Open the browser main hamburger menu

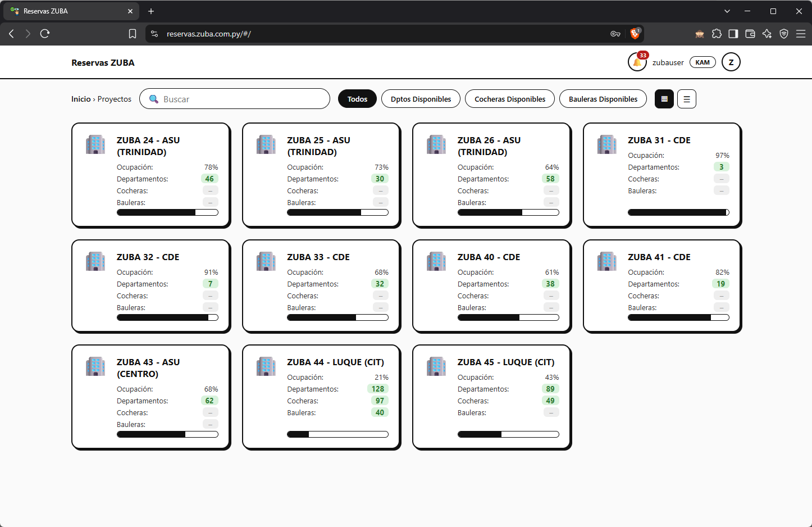pos(801,34)
